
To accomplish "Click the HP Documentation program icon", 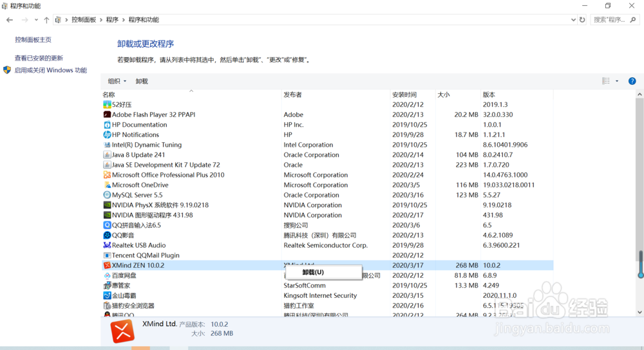I will (107, 125).
